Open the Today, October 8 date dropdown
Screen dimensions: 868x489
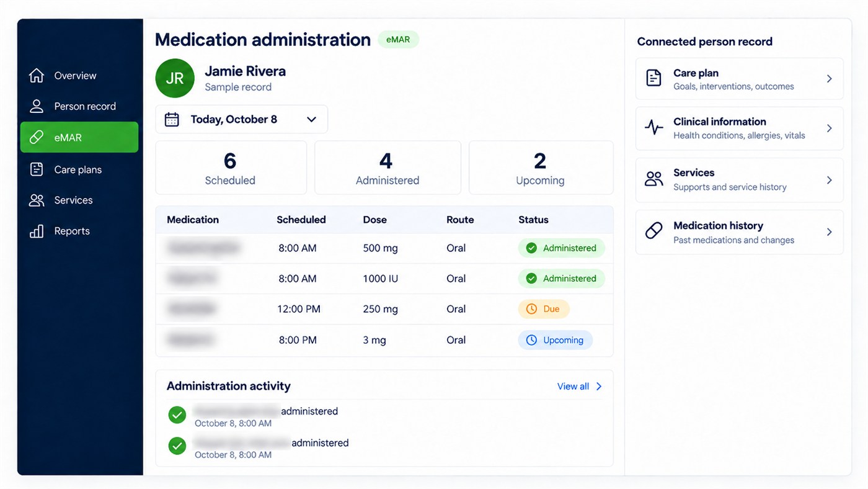pos(241,119)
